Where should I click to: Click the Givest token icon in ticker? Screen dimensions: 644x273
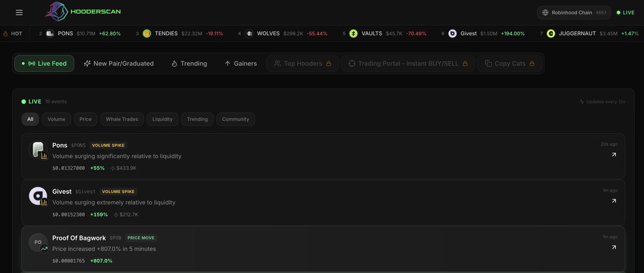(452, 33)
